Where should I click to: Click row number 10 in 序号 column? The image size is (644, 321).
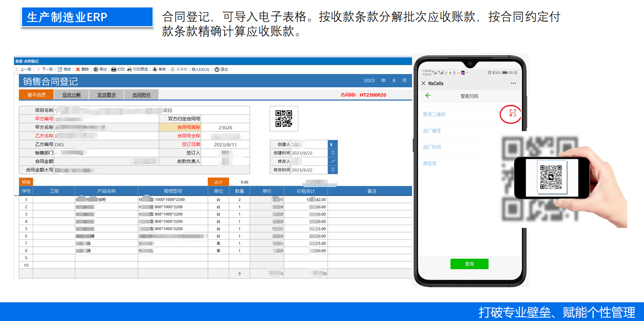(26, 265)
